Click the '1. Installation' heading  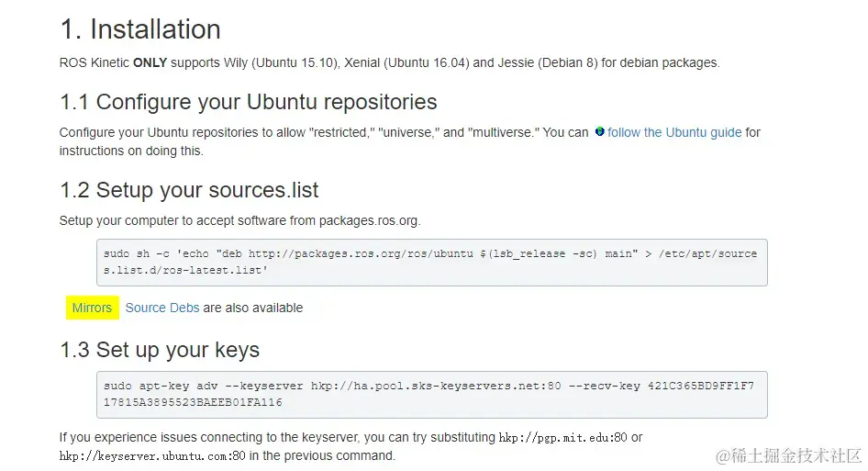[x=140, y=29]
